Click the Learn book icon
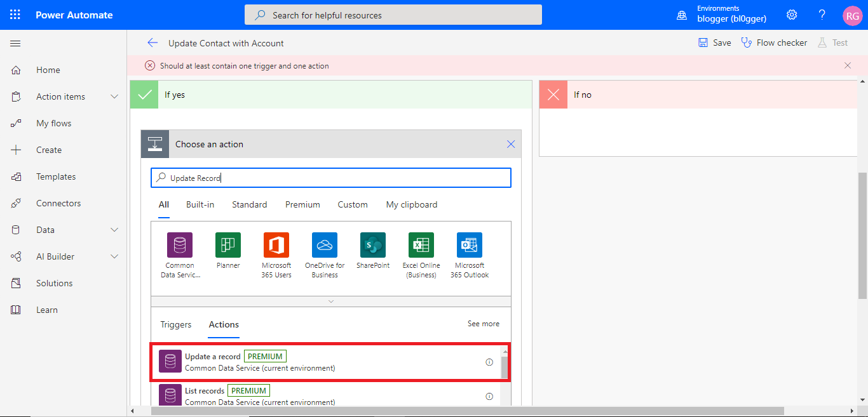The image size is (868, 417). click(16, 310)
